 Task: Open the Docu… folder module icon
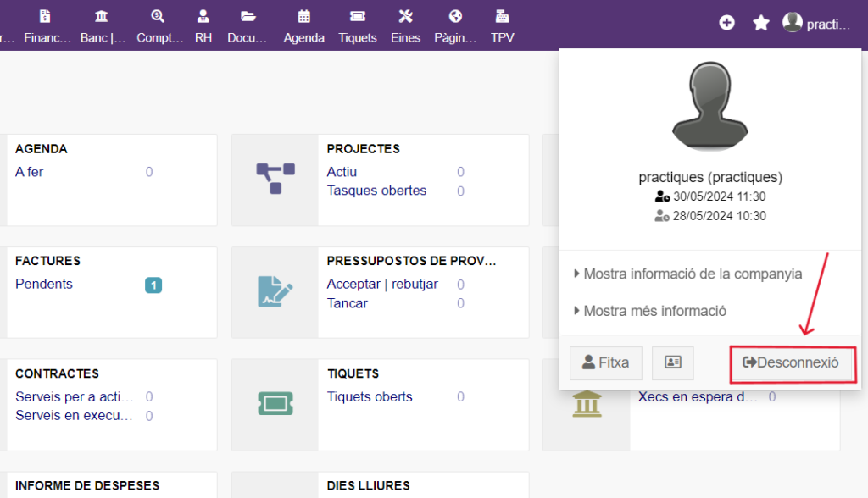tap(248, 17)
